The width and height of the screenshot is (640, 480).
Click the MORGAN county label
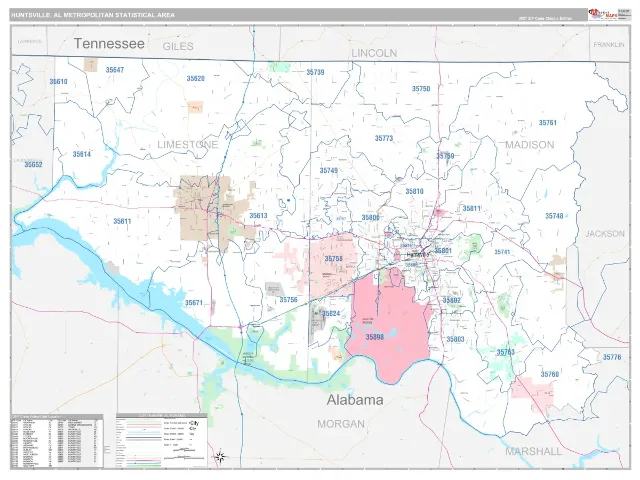341,424
